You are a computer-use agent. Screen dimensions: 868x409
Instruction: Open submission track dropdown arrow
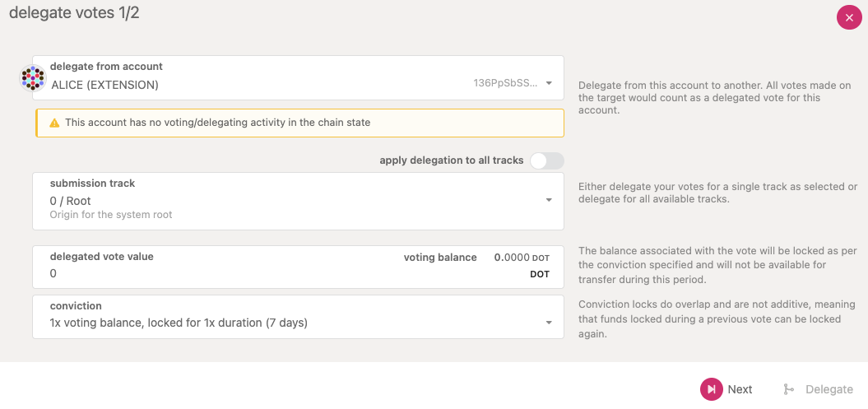click(549, 201)
